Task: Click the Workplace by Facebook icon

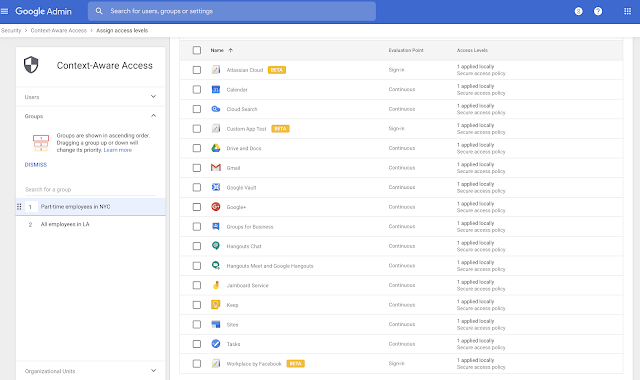Action: (216, 363)
